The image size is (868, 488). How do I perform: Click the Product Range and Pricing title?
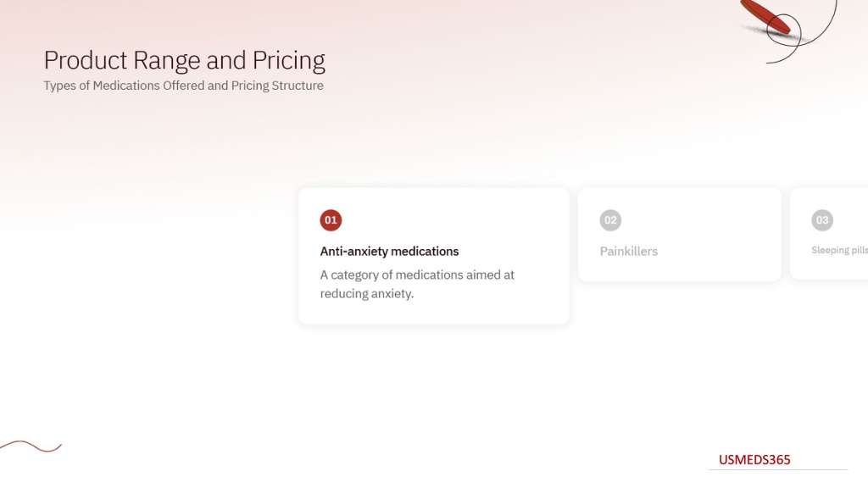tap(184, 60)
